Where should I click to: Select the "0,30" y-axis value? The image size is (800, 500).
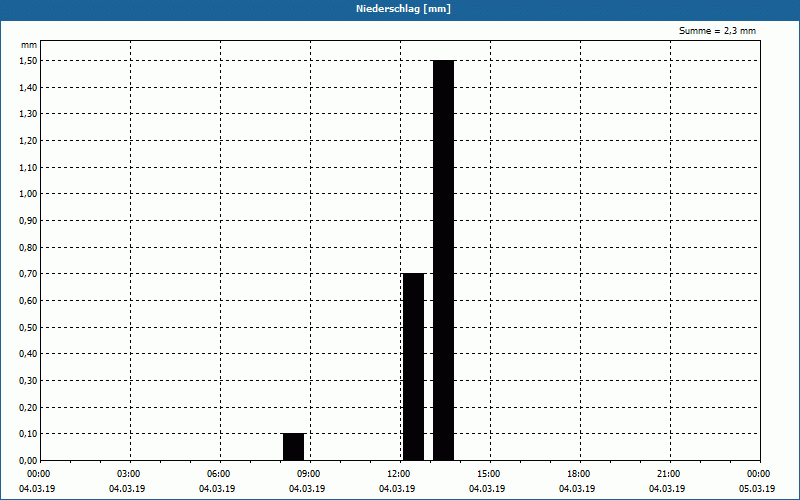28,381
